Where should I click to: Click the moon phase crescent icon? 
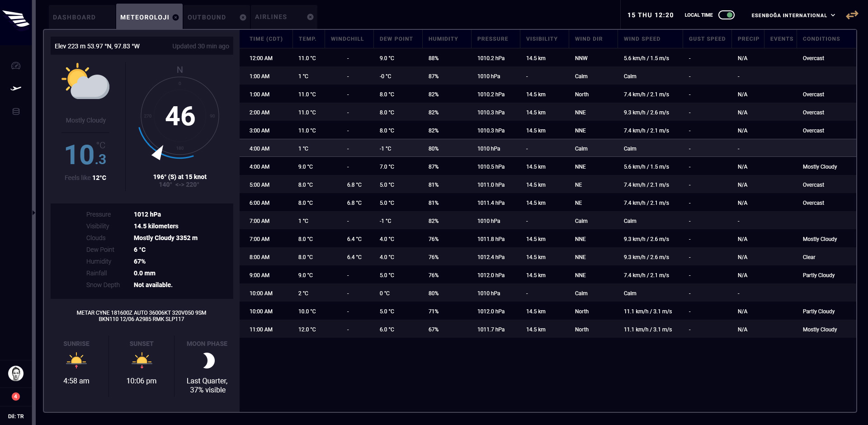[x=208, y=361]
